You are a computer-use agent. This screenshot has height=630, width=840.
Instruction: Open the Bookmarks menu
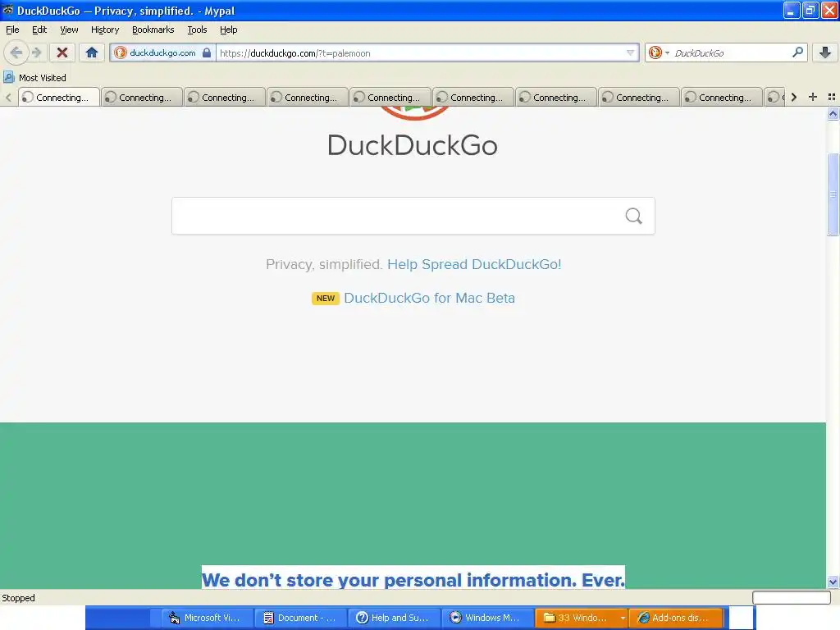[153, 30]
